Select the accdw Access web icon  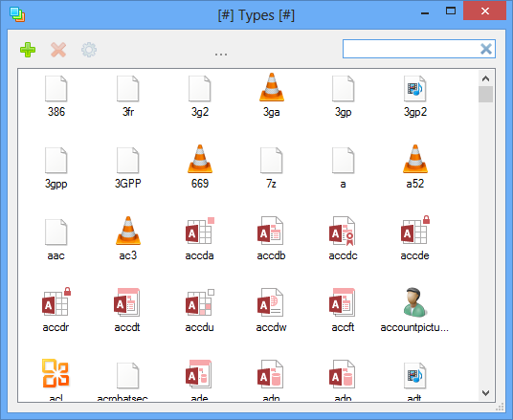[271, 302]
